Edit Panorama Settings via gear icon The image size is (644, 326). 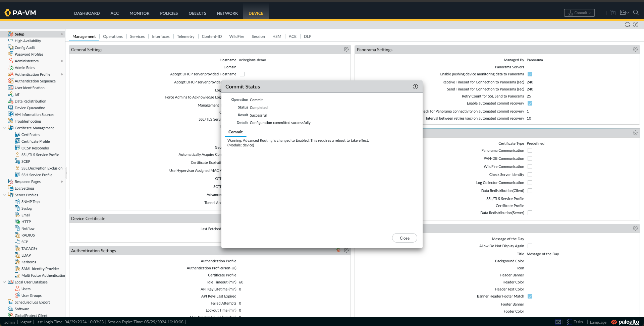pos(635,50)
